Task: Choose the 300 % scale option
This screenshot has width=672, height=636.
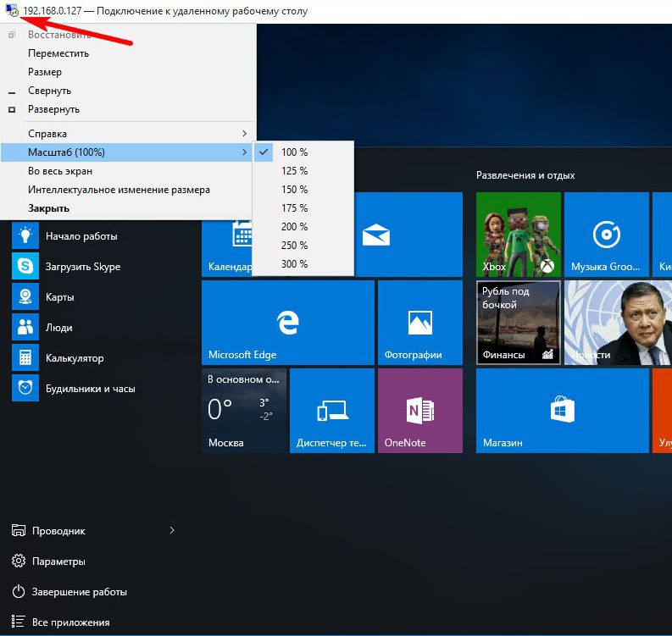Action: [295, 264]
